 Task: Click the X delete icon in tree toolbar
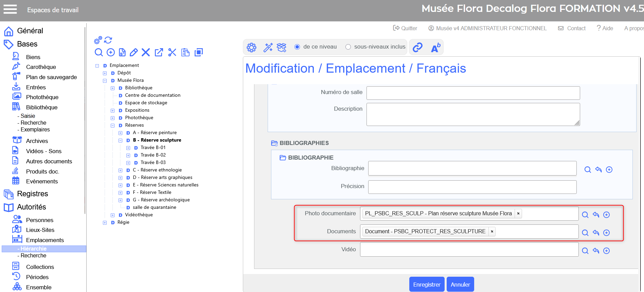coord(146,52)
